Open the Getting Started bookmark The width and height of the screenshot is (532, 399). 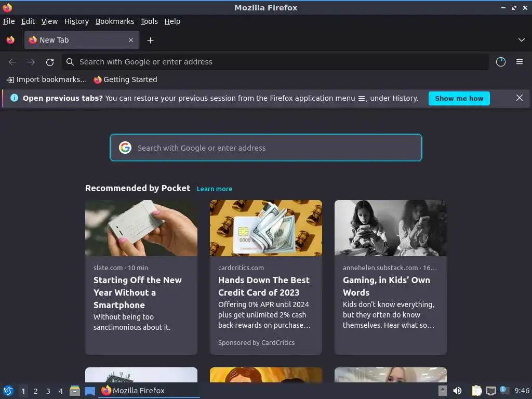[x=126, y=79]
